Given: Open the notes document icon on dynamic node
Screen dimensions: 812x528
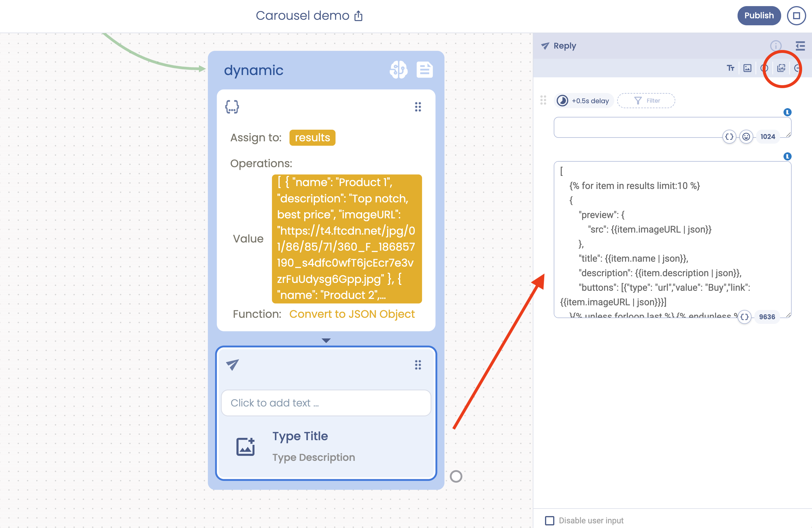Looking at the screenshot, I should [x=424, y=70].
